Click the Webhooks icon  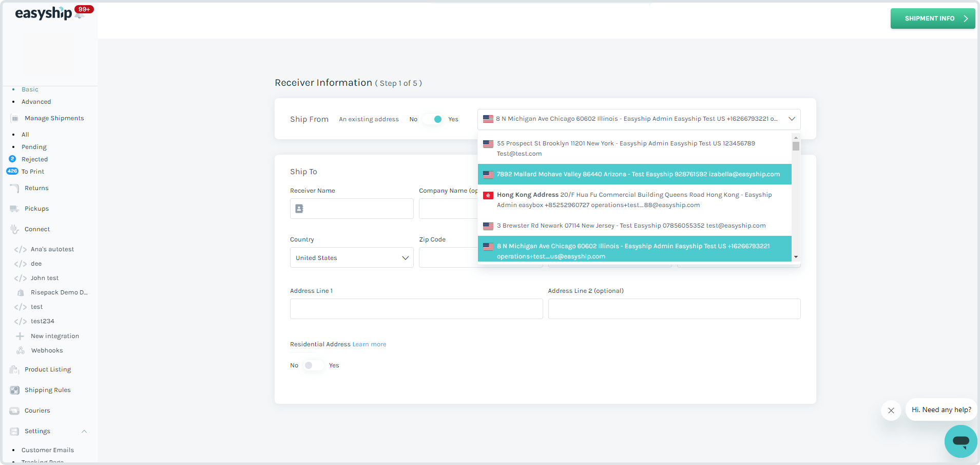click(21, 350)
